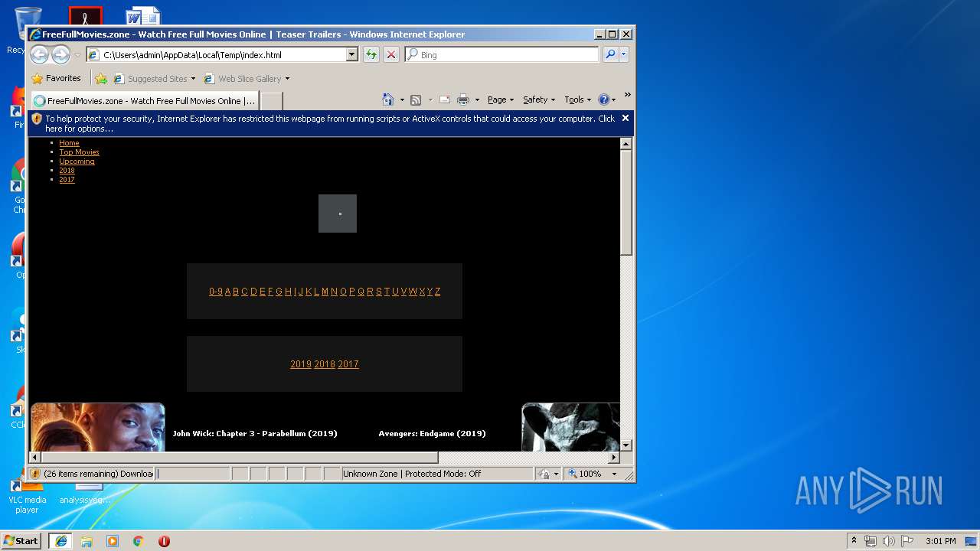This screenshot has height=551, width=980.
Task: Click the letter M filter link
Action: pyautogui.click(x=325, y=292)
